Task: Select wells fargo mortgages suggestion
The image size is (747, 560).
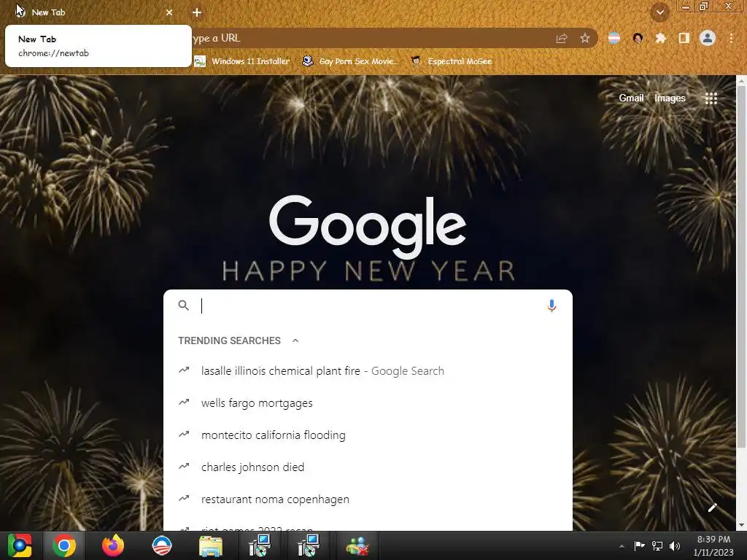Action: (368, 402)
